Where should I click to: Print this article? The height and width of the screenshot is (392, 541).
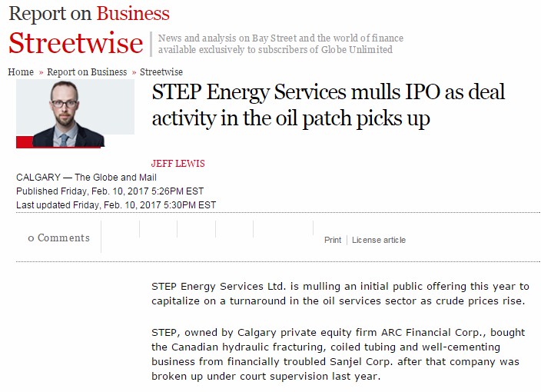point(333,240)
